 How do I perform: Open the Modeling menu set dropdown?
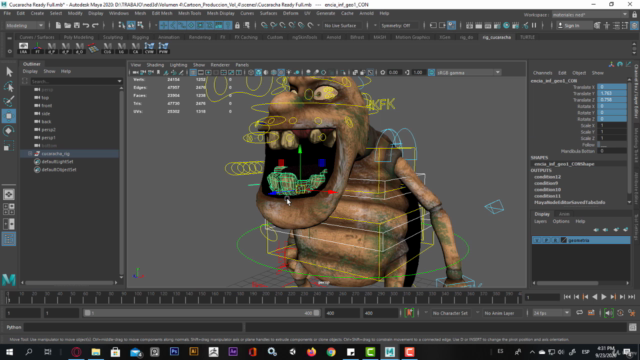pos(24,25)
